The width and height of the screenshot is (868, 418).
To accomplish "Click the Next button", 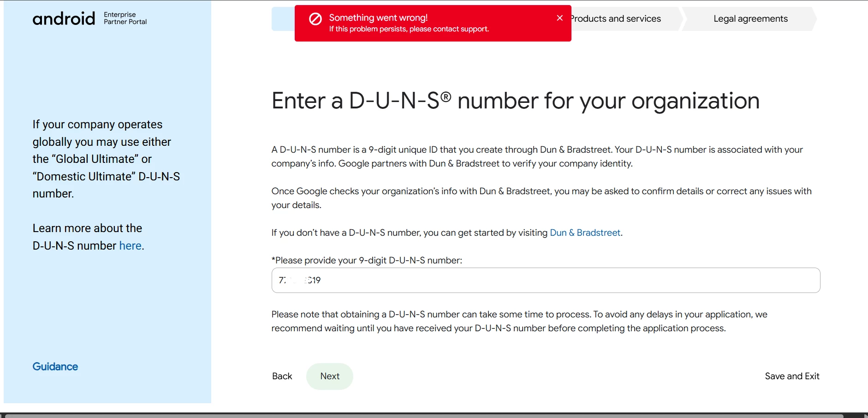I will tap(330, 376).
